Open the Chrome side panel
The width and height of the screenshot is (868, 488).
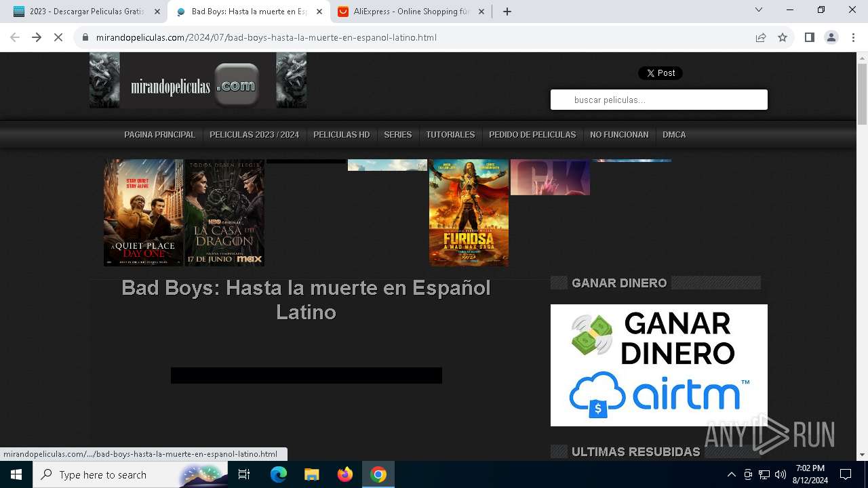click(x=810, y=37)
